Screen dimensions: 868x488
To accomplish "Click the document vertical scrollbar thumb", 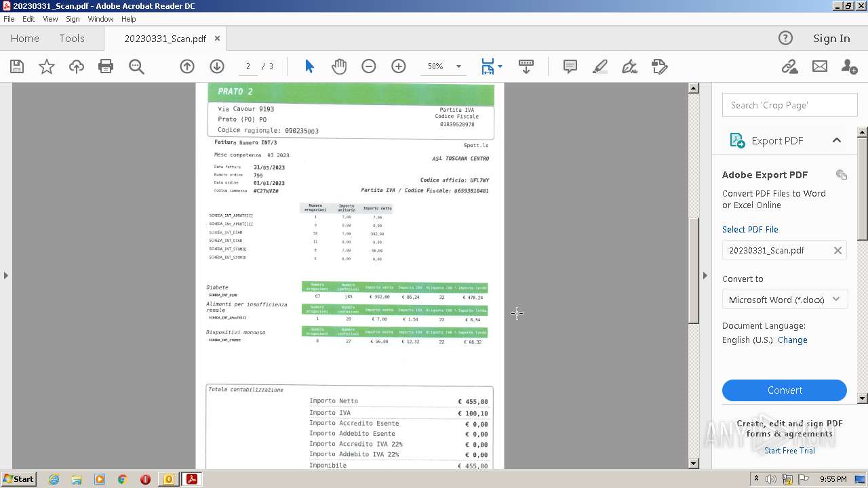I will click(694, 270).
